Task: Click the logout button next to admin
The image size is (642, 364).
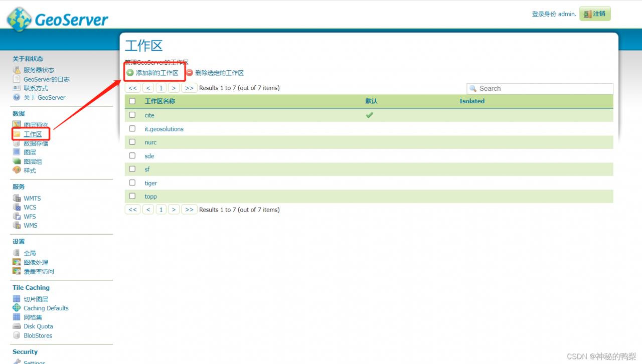Action: click(595, 14)
